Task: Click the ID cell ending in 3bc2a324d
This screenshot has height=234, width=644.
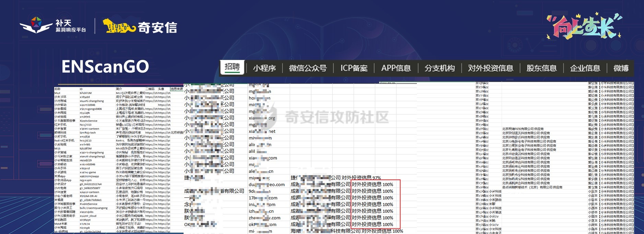Action: coord(91,232)
